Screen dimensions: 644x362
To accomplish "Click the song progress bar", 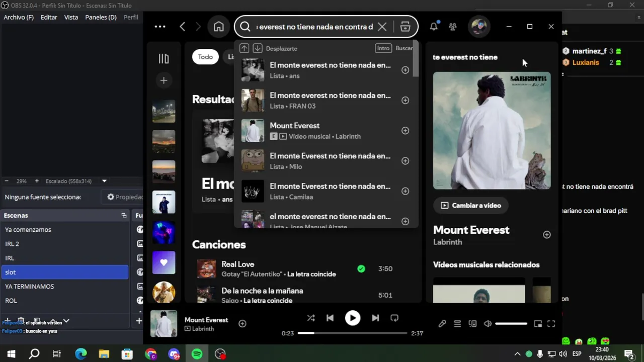I will click(352, 333).
